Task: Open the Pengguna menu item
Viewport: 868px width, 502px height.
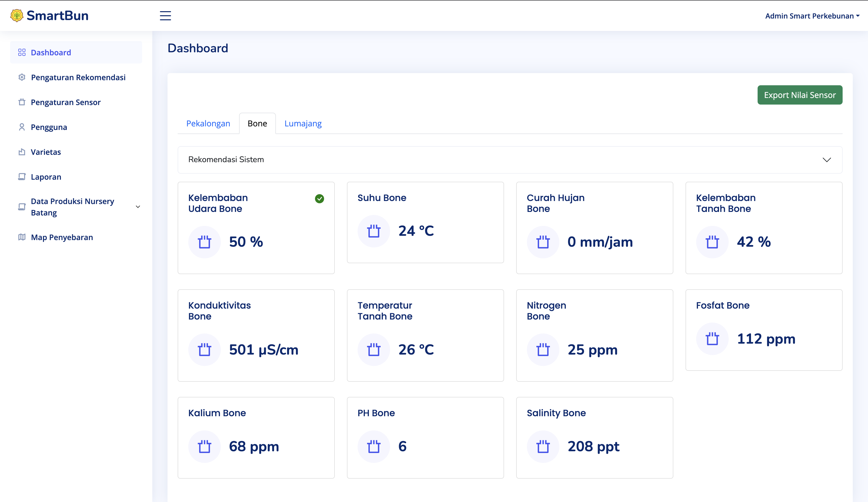Action: click(x=76, y=127)
